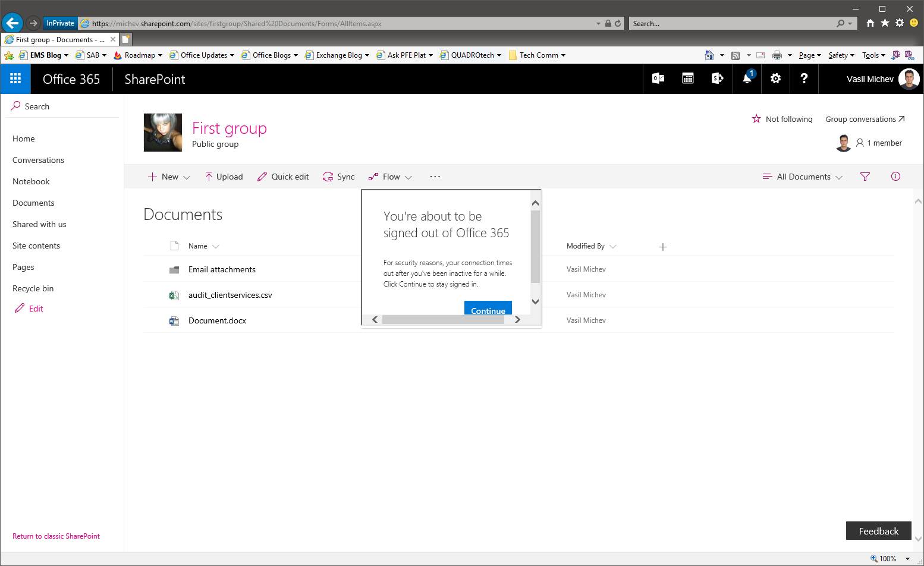Open Recycle bin in left navigation
The width and height of the screenshot is (924, 566).
coord(33,288)
